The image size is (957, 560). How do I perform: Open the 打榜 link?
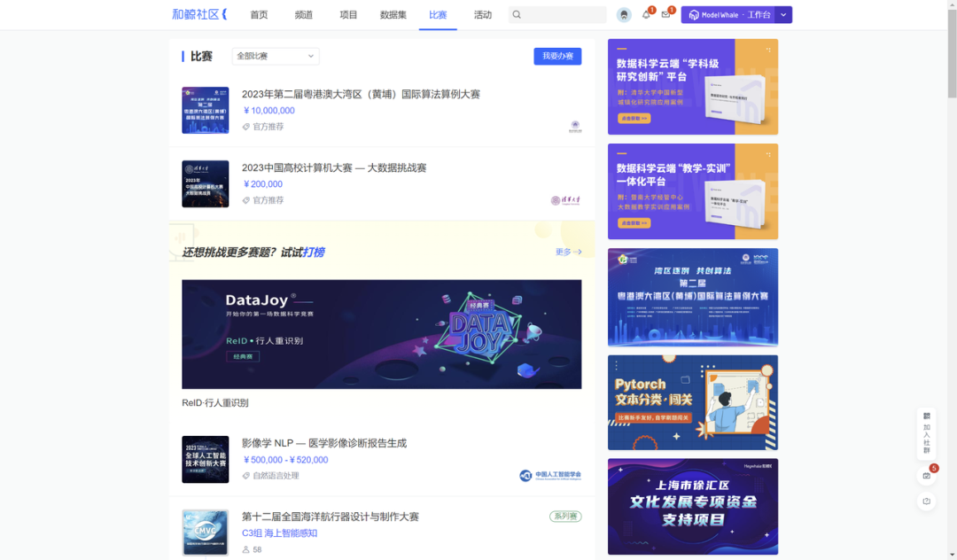pos(315,253)
